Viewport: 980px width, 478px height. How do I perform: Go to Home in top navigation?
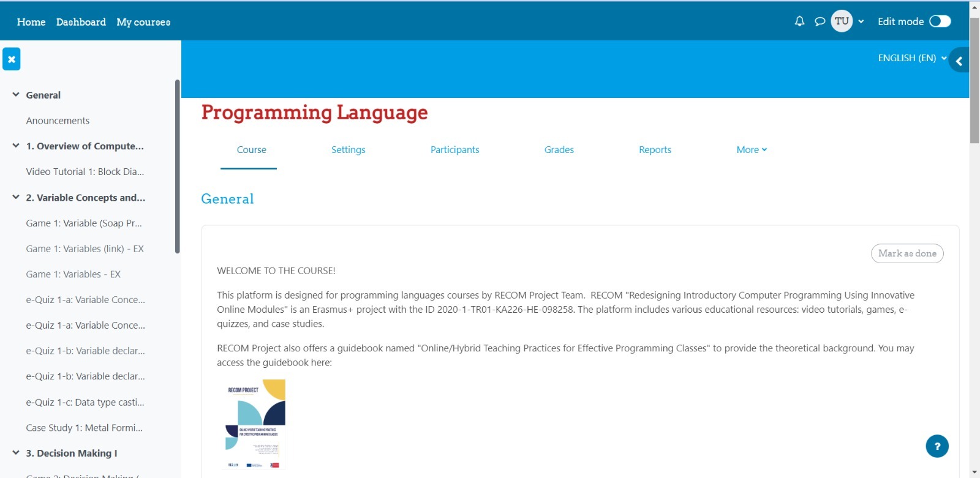[31, 22]
